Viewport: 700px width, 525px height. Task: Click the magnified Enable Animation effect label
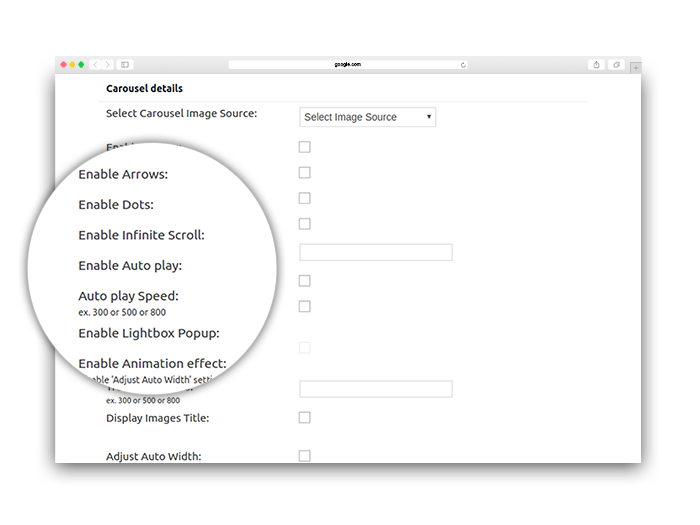coord(152,363)
